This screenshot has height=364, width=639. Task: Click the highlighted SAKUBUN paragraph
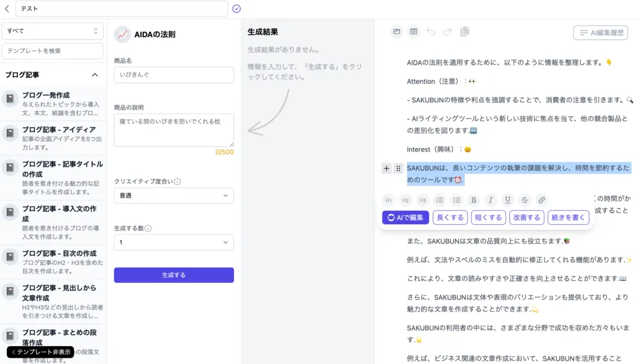click(518, 174)
